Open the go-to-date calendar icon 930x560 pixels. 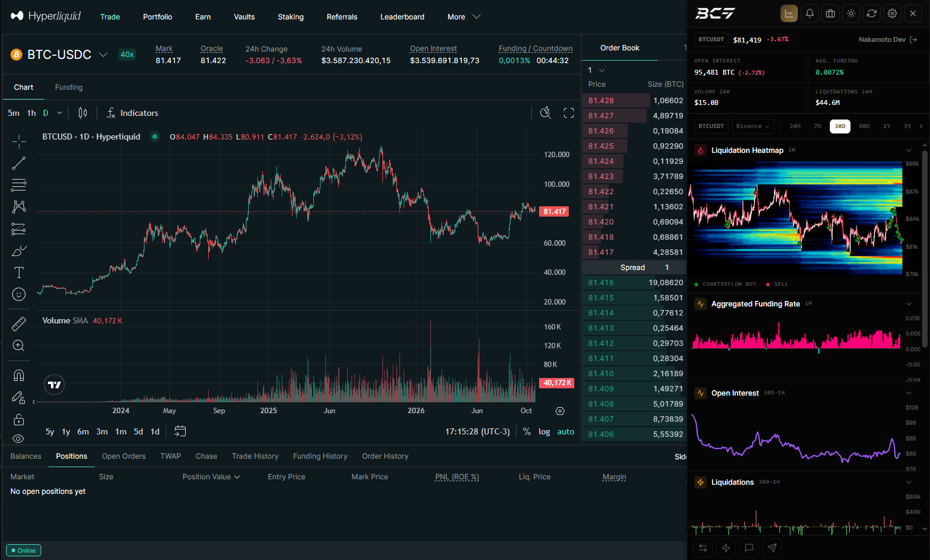180,431
